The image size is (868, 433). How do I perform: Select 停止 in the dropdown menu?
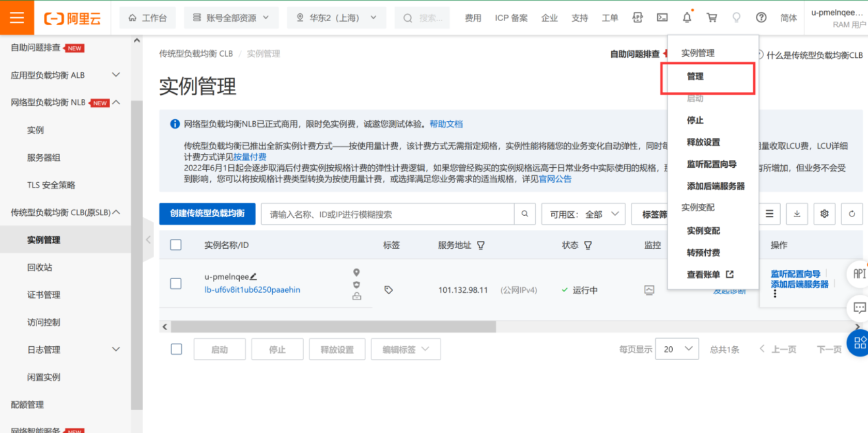point(695,120)
